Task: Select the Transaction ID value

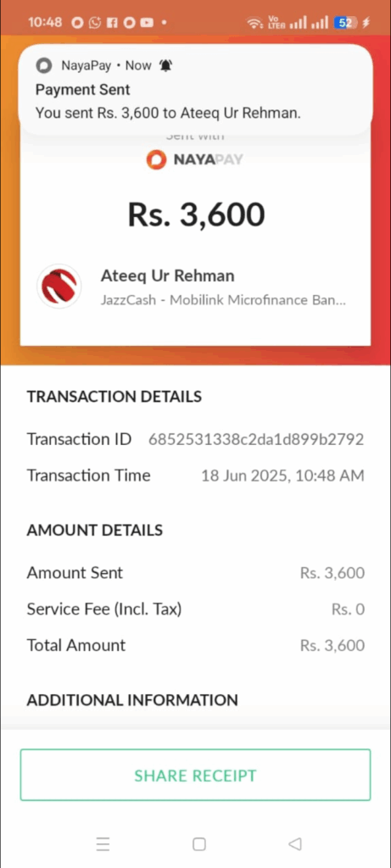Action: (256, 440)
